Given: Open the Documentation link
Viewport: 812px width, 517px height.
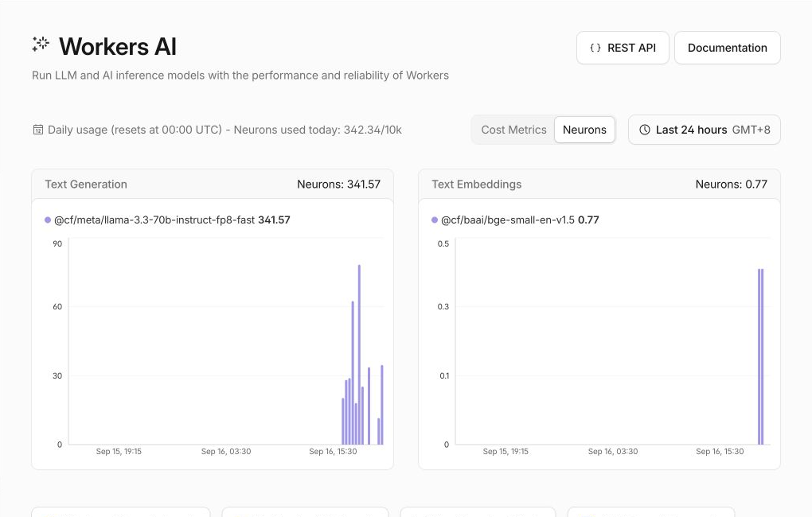Looking at the screenshot, I should pos(728,48).
